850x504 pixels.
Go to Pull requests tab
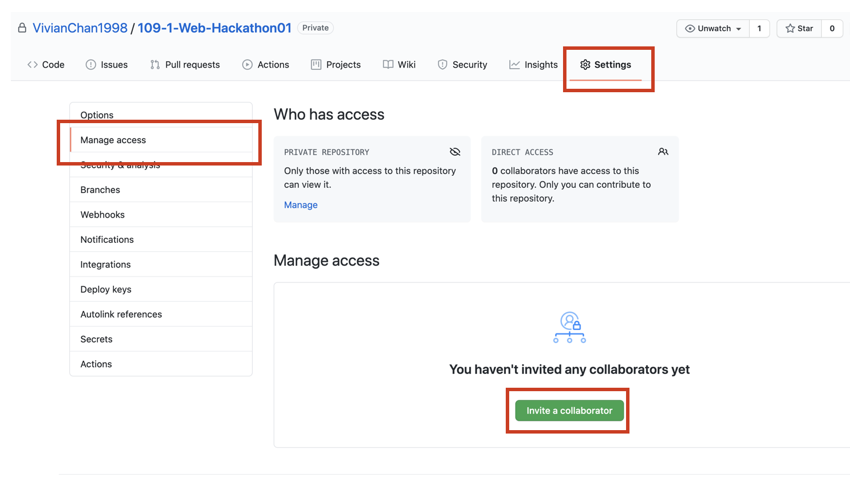[x=185, y=65]
